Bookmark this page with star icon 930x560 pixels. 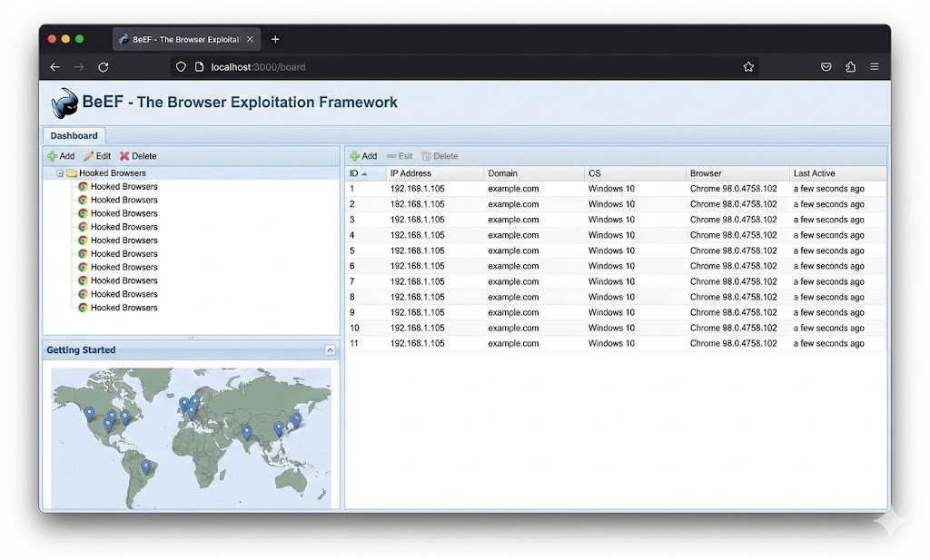[x=748, y=67]
